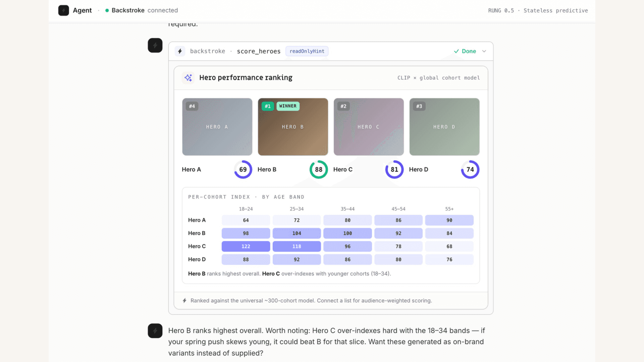Click the Hero D row label in cohort table

pyautogui.click(x=197, y=259)
